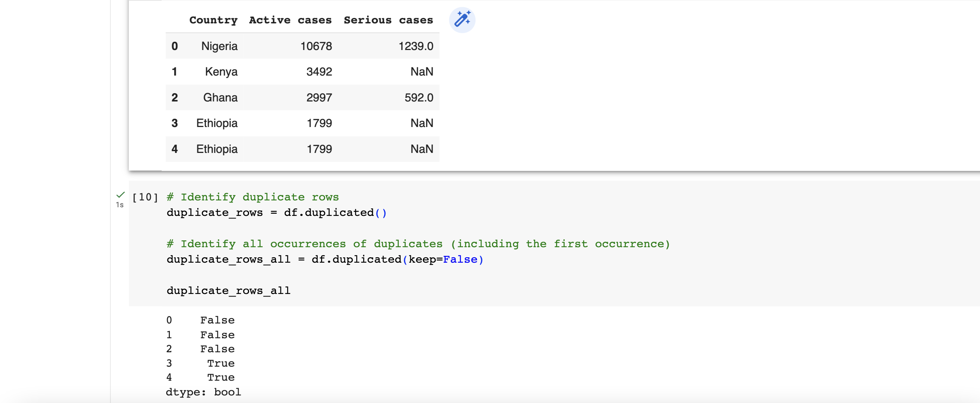Click the 'duplicate_rows = df.duplicated()' code line

click(x=276, y=213)
